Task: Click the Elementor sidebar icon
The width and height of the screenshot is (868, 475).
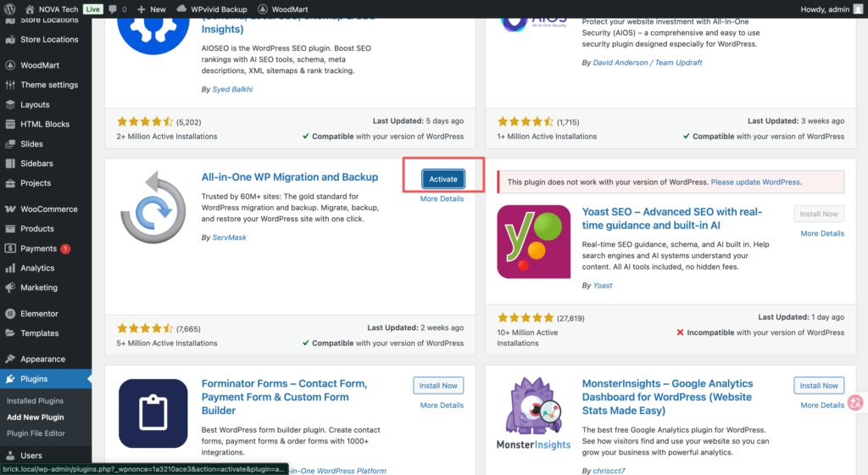Action: click(x=10, y=313)
